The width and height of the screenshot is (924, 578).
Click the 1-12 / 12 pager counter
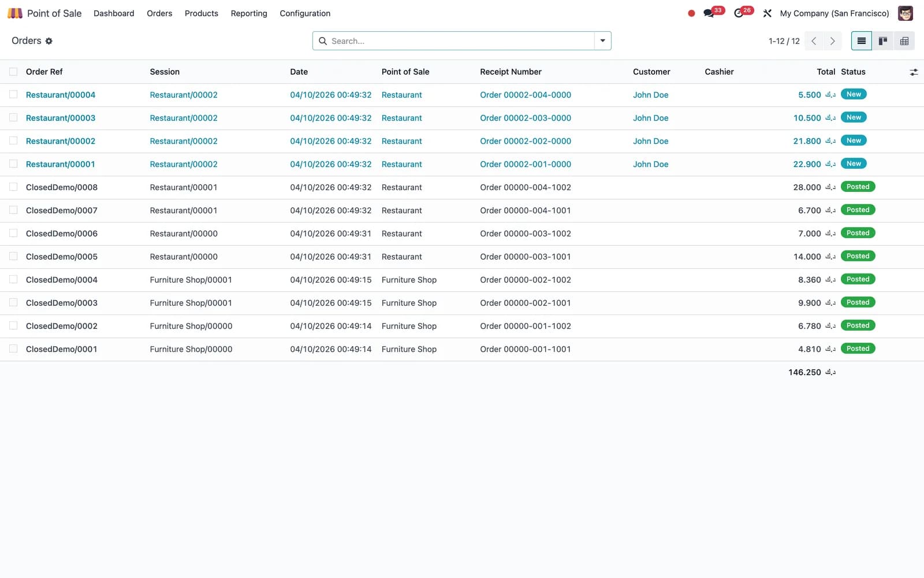(x=784, y=41)
